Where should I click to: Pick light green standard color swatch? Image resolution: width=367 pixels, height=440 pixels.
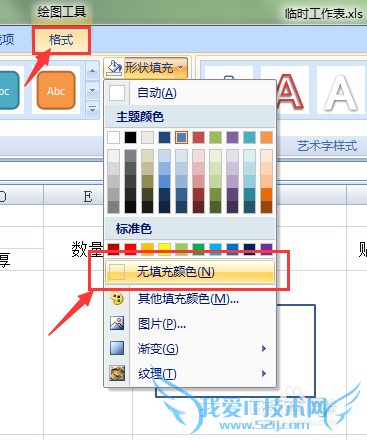coord(181,249)
